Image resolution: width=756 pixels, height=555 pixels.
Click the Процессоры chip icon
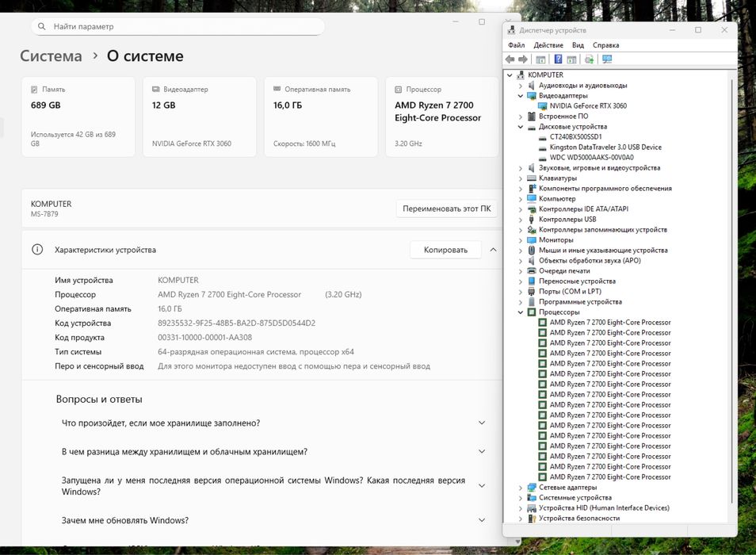pos(531,312)
